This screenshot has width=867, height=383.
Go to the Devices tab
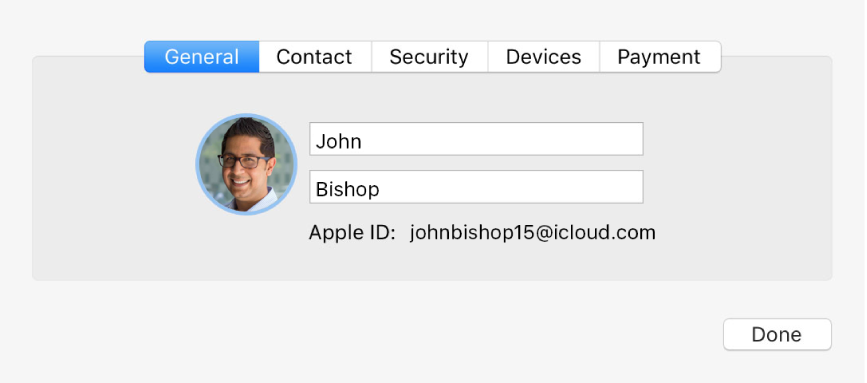point(544,57)
